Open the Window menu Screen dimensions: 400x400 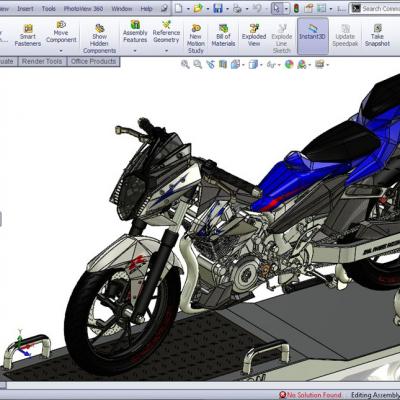point(122,9)
